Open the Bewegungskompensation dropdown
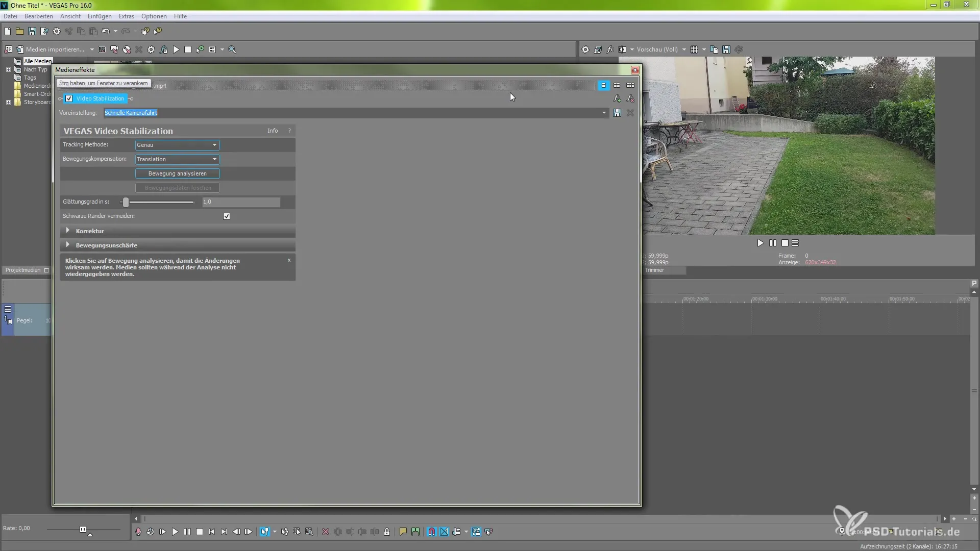980x551 pixels. [x=177, y=159]
